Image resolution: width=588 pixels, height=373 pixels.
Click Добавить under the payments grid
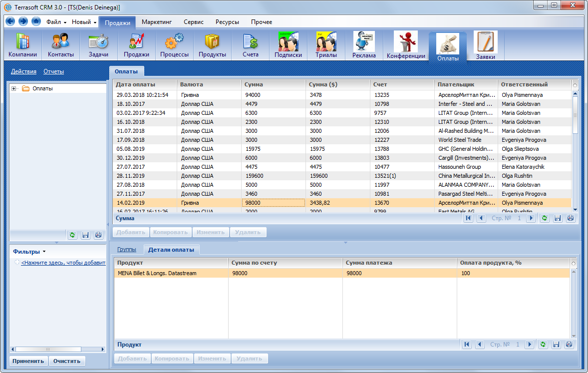tap(130, 232)
